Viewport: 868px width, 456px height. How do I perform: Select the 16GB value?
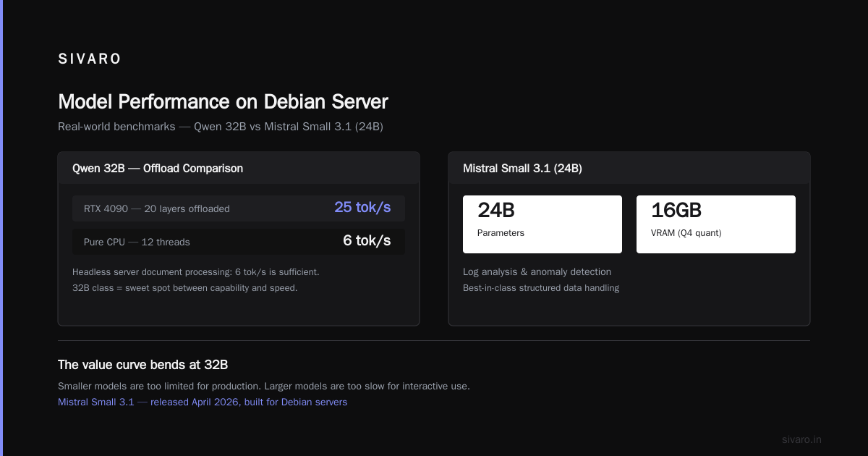click(x=676, y=211)
